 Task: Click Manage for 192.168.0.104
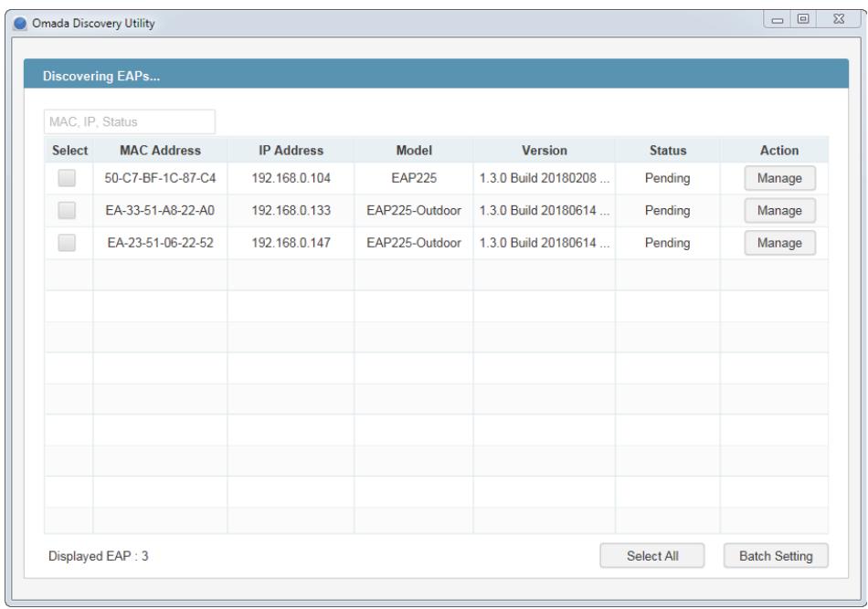779,178
